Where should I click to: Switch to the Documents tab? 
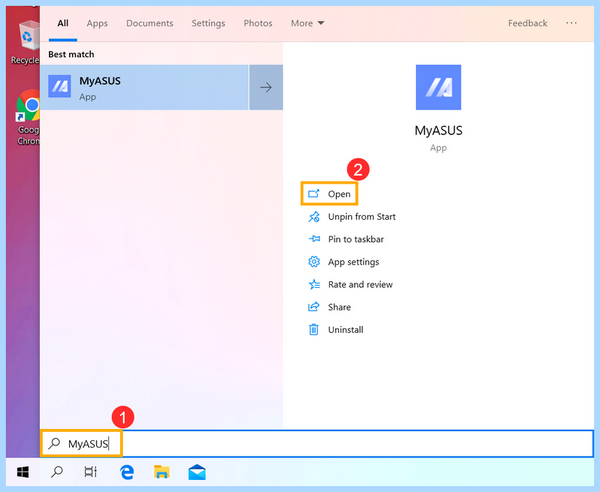tap(150, 23)
